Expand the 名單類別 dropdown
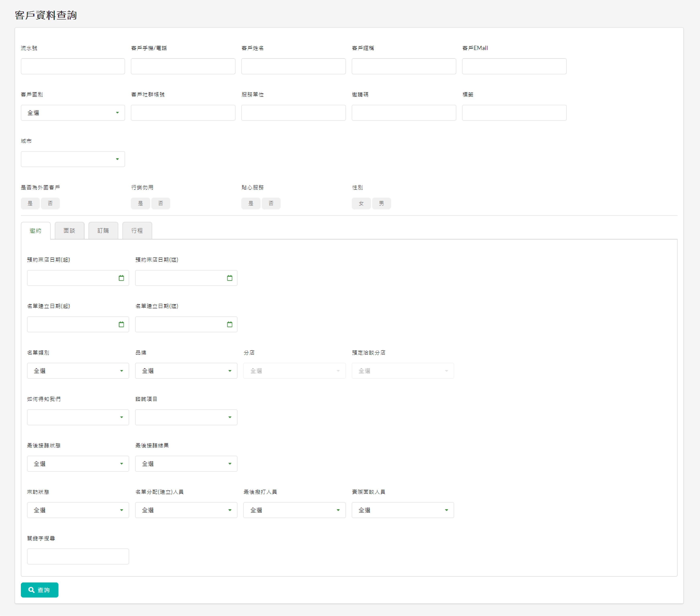The width and height of the screenshot is (700, 616). [78, 371]
